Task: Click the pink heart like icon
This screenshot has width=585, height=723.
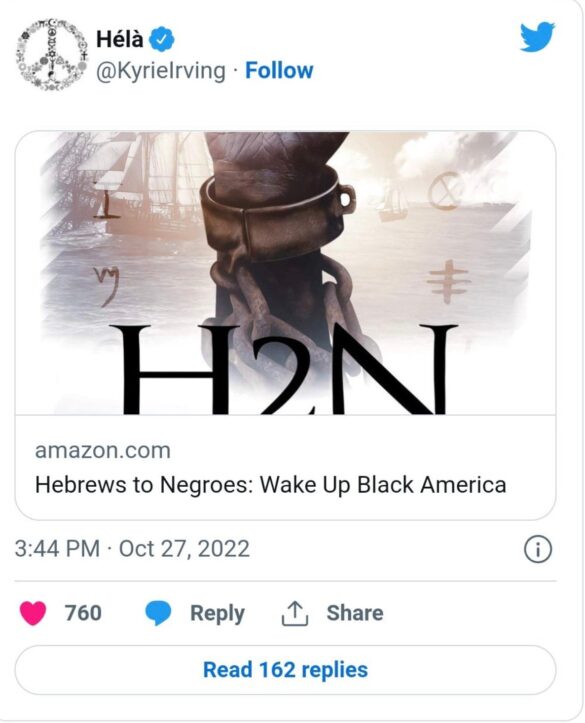Action: point(33,613)
